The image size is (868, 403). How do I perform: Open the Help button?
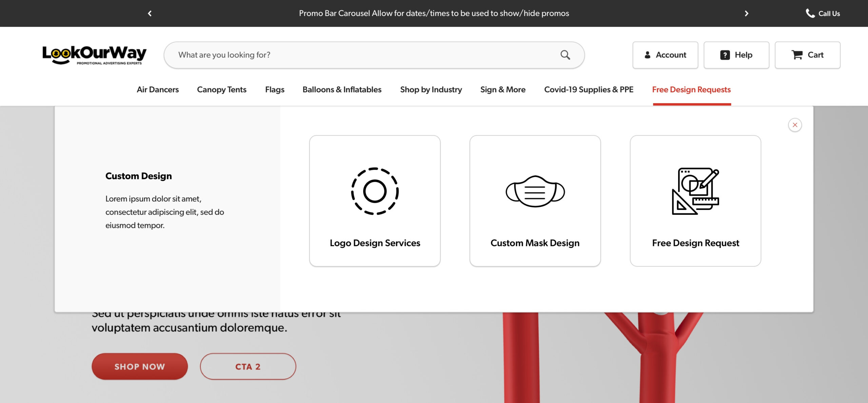[x=736, y=55]
